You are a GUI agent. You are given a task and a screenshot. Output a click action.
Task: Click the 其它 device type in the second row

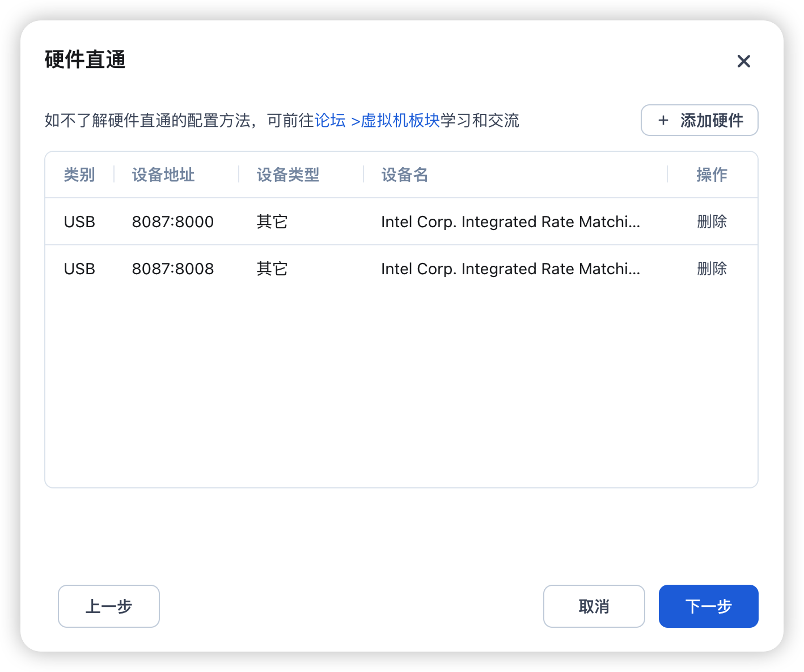click(x=272, y=269)
